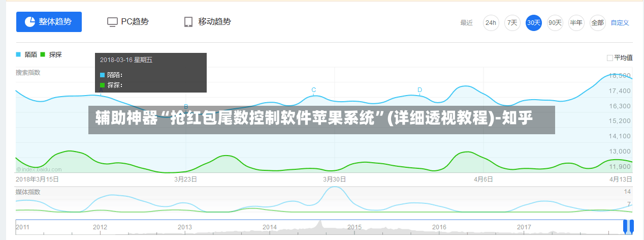Select the 半年 time range
This screenshot has width=644, height=240.
point(576,23)
